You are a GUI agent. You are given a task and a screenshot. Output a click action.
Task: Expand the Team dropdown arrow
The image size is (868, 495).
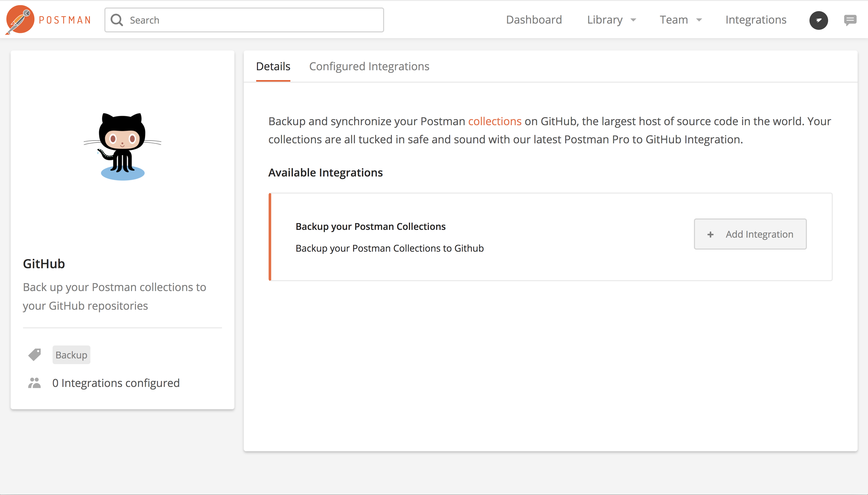[699, 20]
